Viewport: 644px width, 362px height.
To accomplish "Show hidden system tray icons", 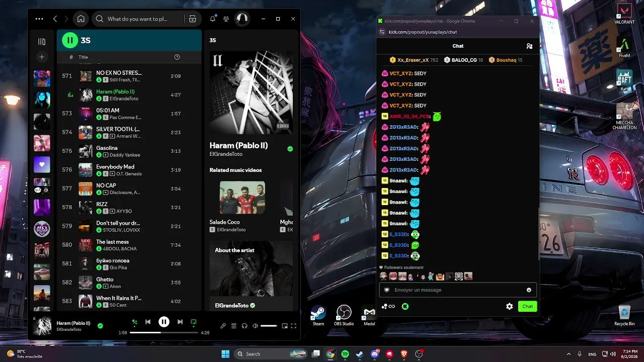I will coord(569,354).
